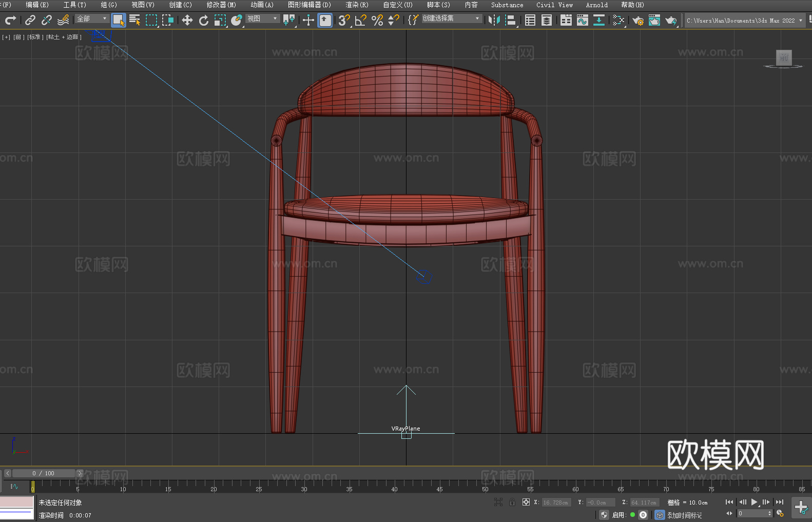Click the Select and Place icon

(237, 20)
